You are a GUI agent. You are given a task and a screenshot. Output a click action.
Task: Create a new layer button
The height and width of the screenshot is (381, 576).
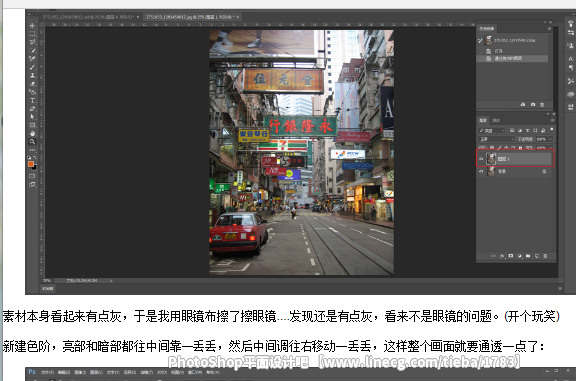click(537, 256)
